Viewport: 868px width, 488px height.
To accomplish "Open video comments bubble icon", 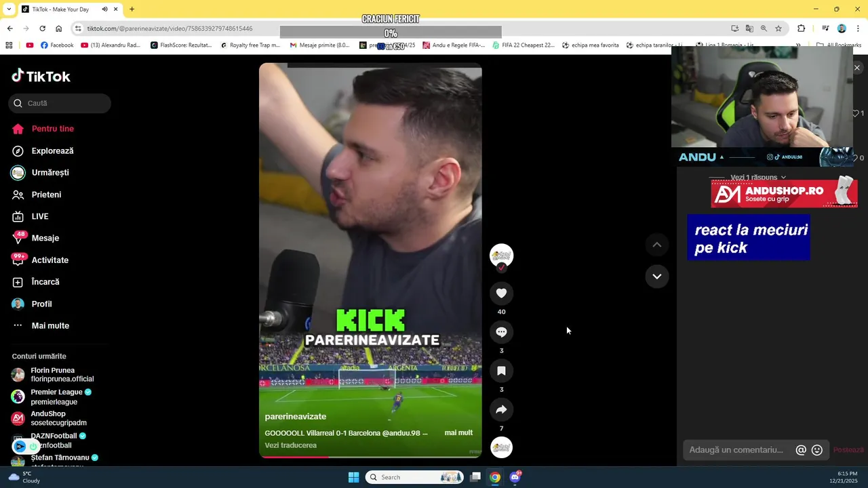I will [x=501, y=331].
